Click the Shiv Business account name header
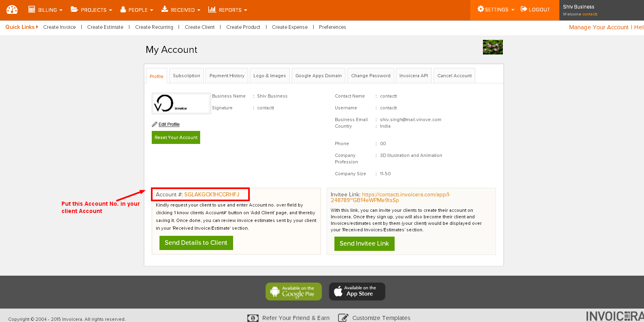Image resolution: width=644 pixels, height=322 pixels. click(579, 7)
